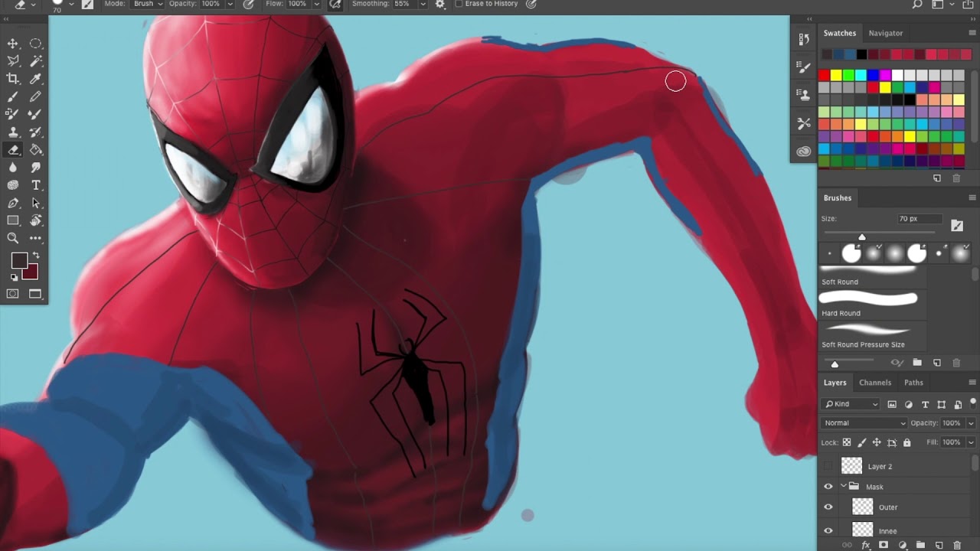Screen dimensions: 980x551
Task: Select the Paint Bucket tool
Action: (36, 150)
